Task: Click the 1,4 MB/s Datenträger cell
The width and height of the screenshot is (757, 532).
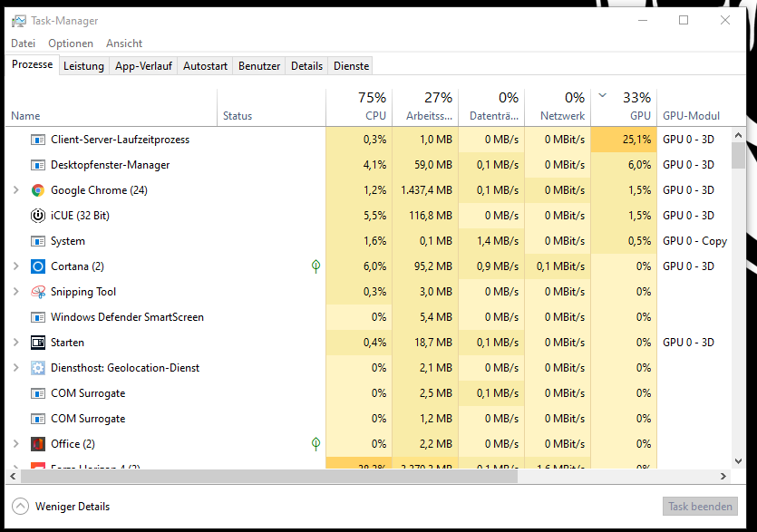Action: 491,241
